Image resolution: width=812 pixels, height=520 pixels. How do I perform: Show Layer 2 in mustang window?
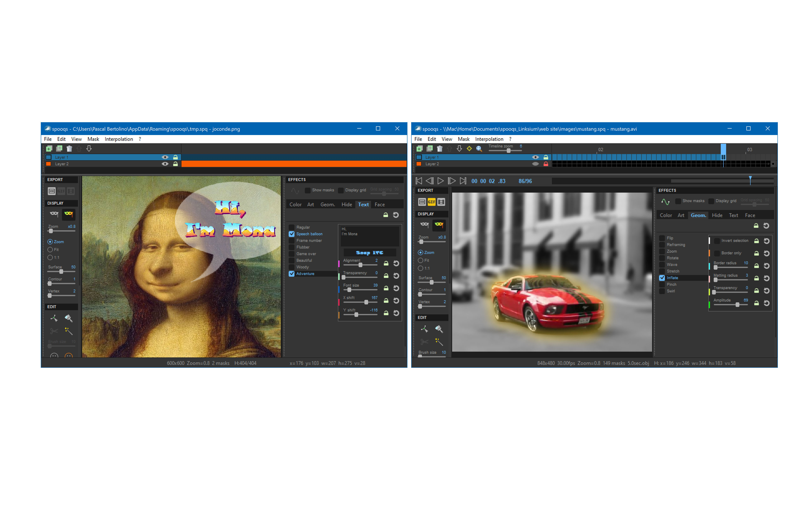click(x=535, y=164)
